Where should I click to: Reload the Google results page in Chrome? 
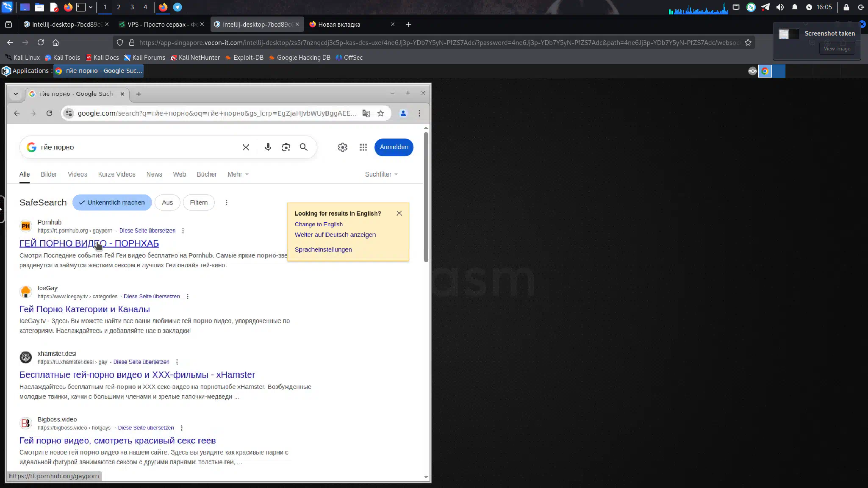(x=49, y=113)
